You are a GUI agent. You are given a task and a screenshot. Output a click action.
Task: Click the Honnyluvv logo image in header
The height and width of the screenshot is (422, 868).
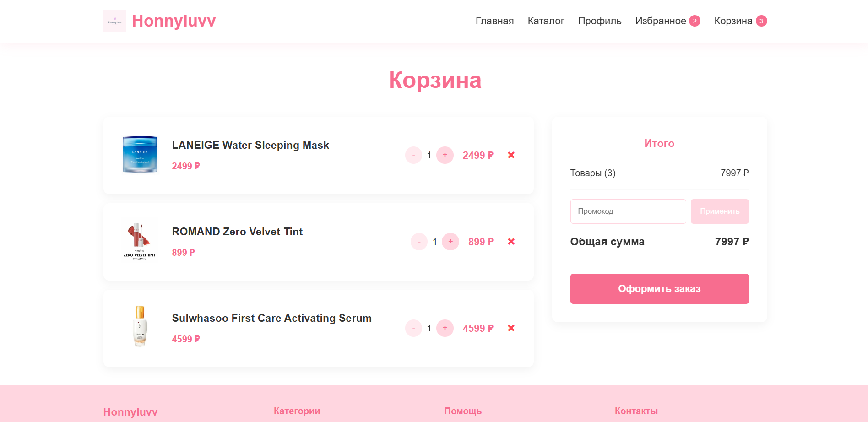click(x=114, y=21)
